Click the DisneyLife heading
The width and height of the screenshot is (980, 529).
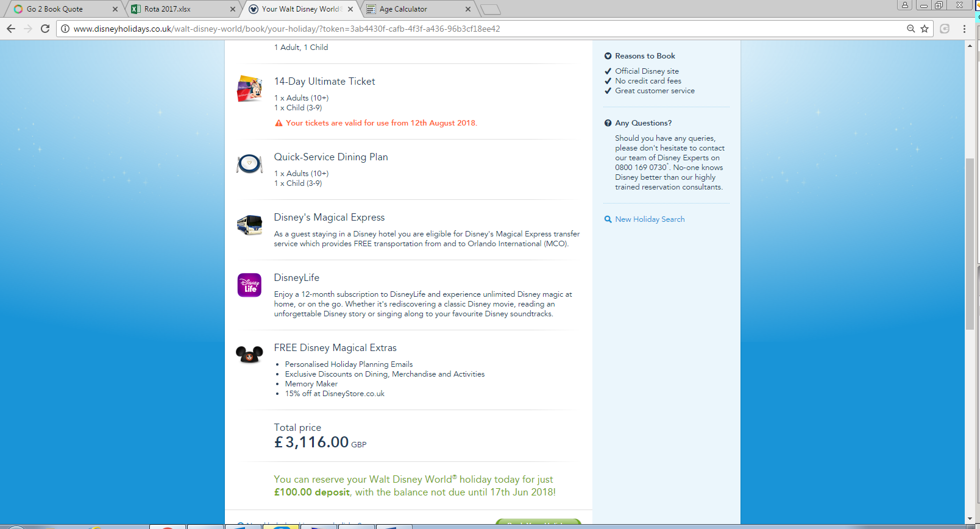click(x=296, y=278)
